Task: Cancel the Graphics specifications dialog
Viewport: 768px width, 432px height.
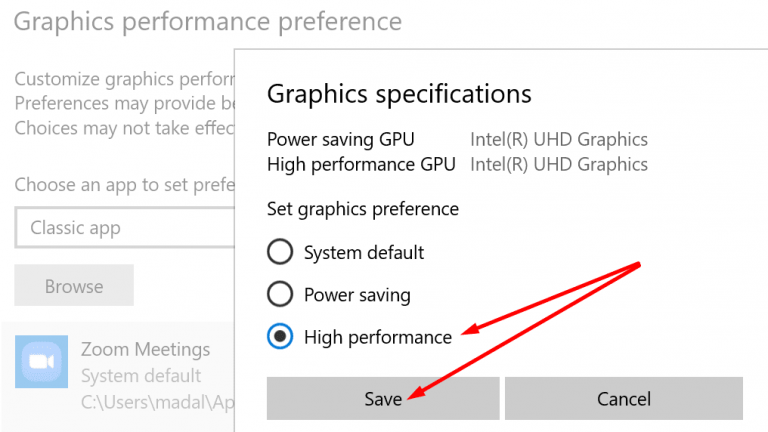Action: [623, 398]
